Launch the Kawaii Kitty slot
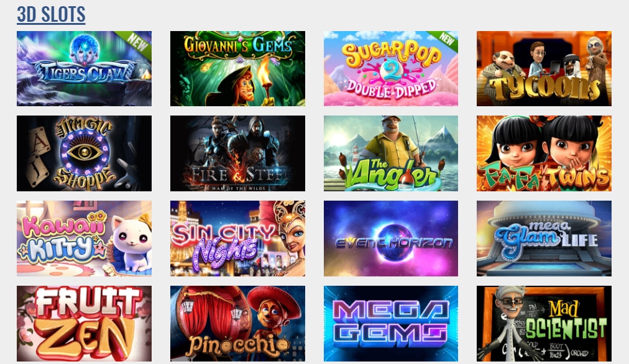629x364 pixels. 85,239
